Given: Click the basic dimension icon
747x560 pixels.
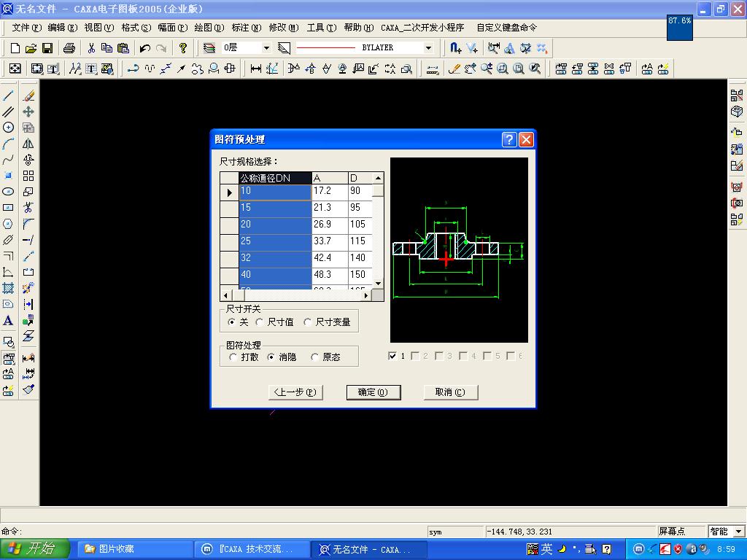Looking at the screenshot, I should 256,69.
